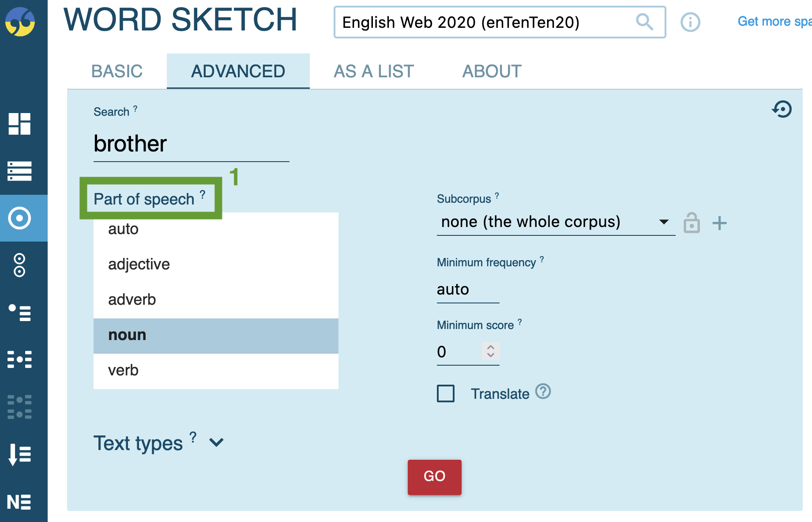Open the Thesaurus tool in sidebar
The image size is (812, 522).
19,313
